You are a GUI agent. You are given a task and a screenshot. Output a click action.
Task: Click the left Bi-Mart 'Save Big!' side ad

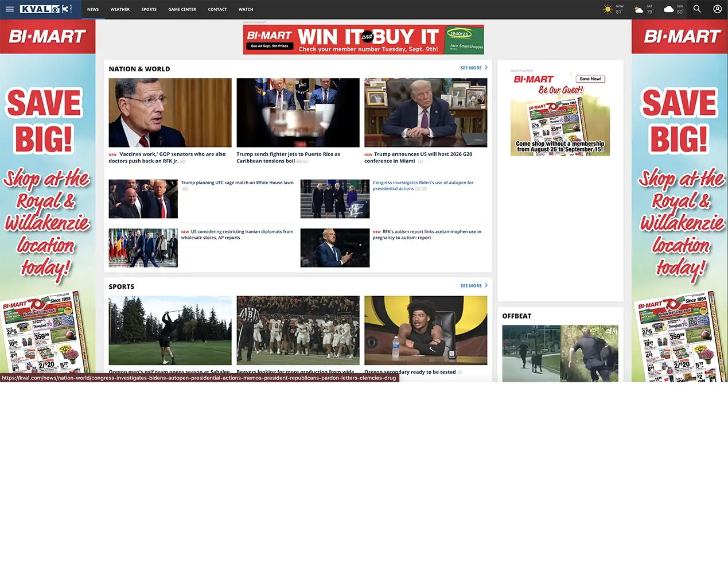(x=48, y=201)
